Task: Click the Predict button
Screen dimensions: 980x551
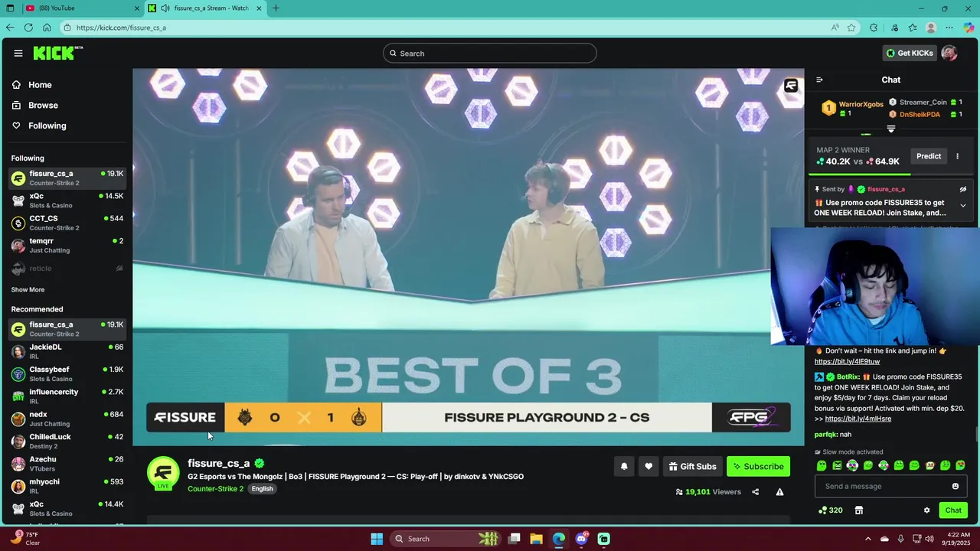Action: pos(929,156)
